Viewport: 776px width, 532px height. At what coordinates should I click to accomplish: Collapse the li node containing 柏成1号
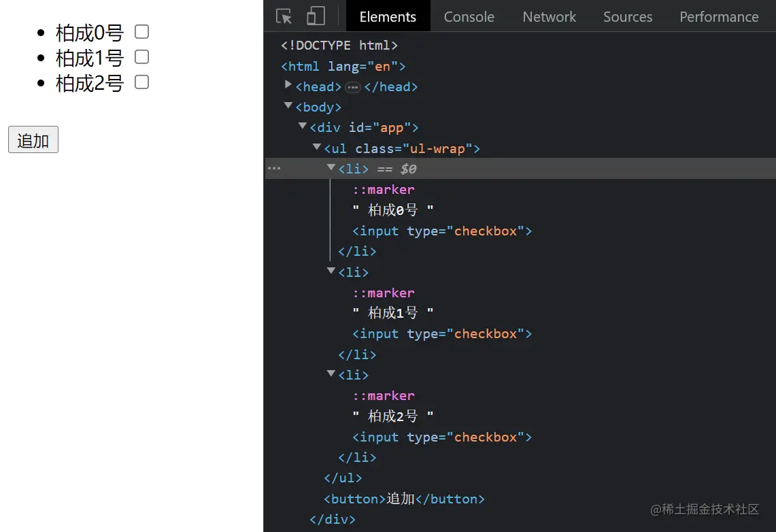pos(331,271)
